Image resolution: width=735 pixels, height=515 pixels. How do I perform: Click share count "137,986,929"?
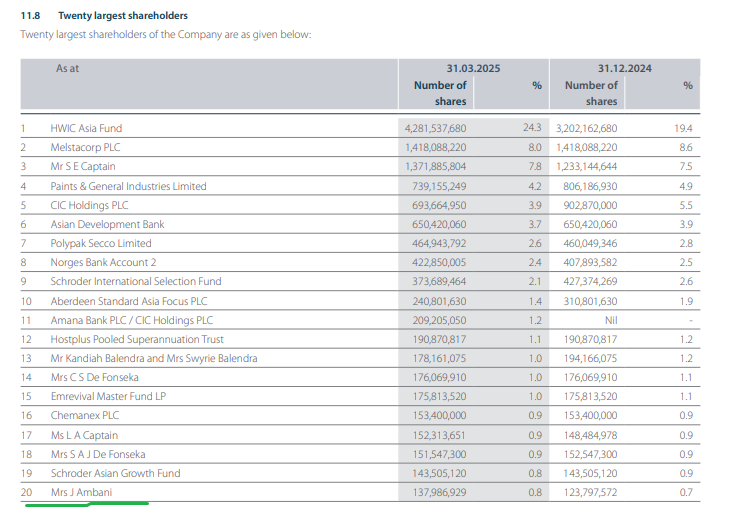point(439,493)
